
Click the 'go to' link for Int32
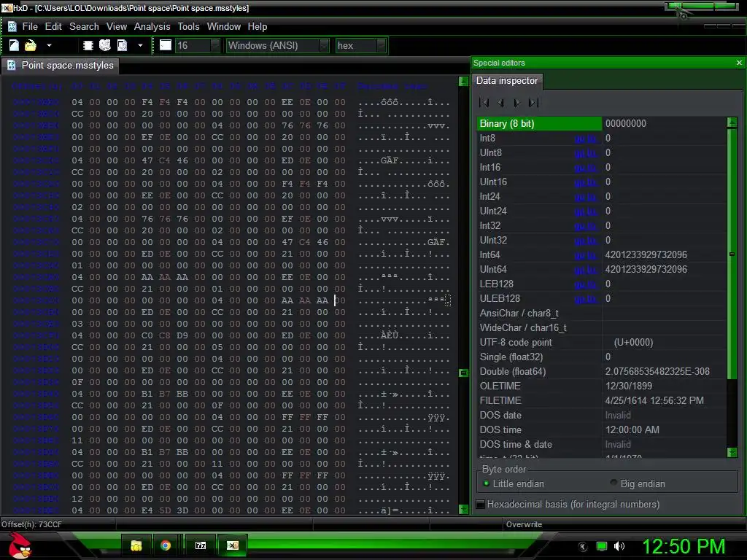point(586,226)
